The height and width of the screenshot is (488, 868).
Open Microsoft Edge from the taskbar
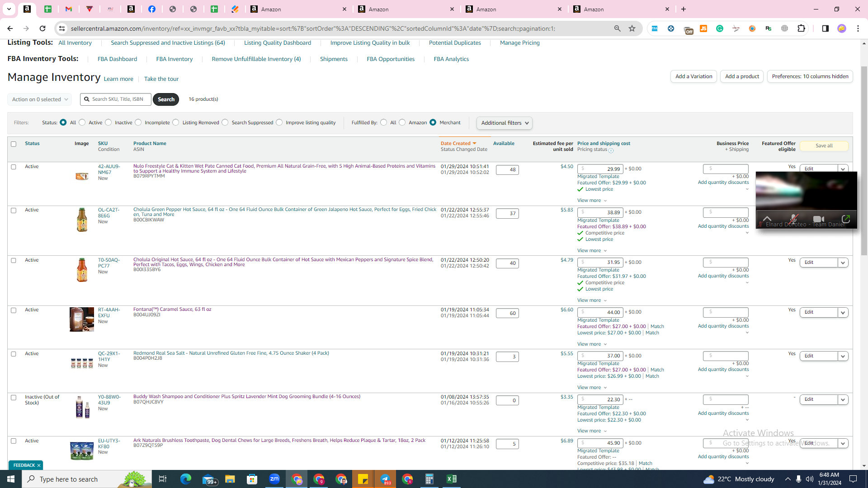(x=186, y=479)
